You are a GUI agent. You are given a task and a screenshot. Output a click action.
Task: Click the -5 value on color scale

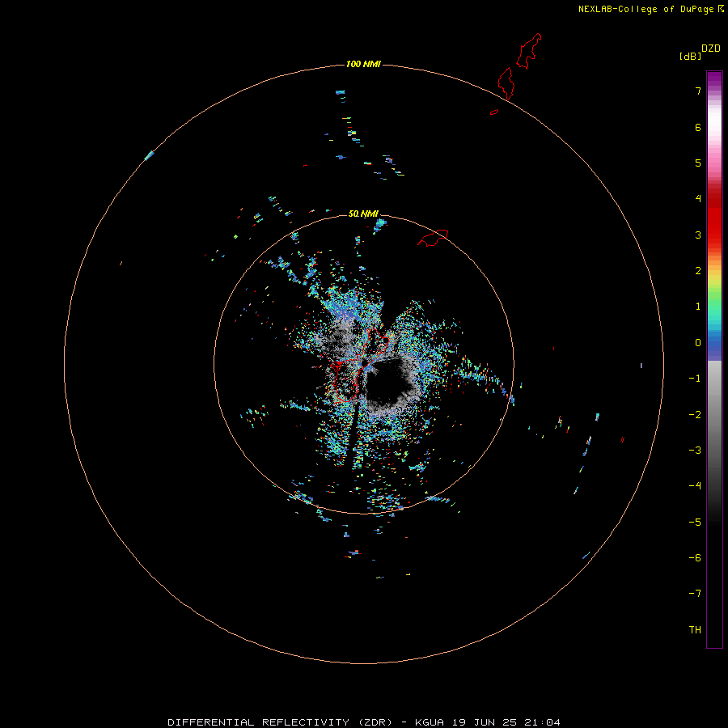click(x=695, y=523)
